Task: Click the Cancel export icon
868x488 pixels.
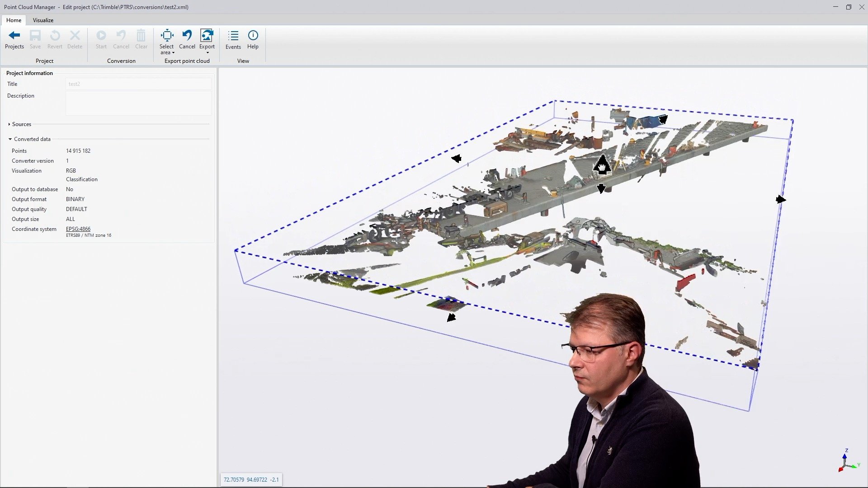Action: point(187,35)
